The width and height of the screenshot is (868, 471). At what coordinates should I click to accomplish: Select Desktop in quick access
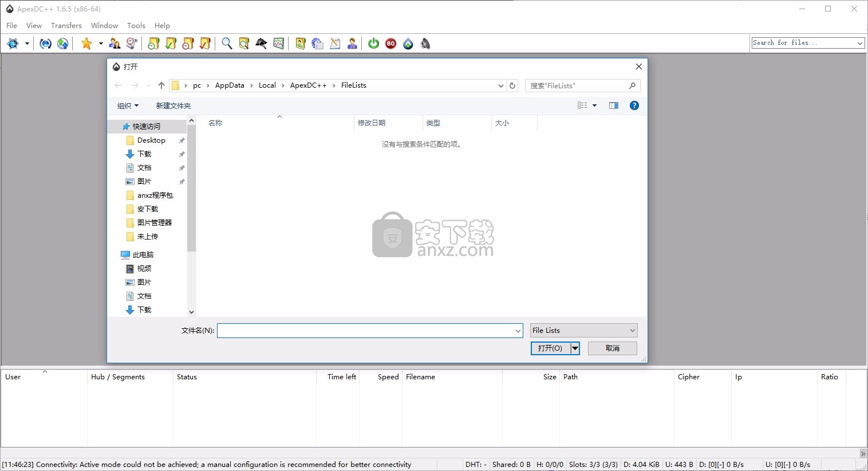[151, 140]
